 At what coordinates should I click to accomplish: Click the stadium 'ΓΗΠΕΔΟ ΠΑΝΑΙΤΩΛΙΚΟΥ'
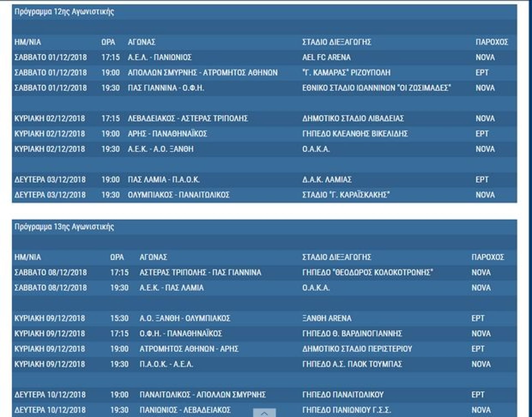point(343,395)
